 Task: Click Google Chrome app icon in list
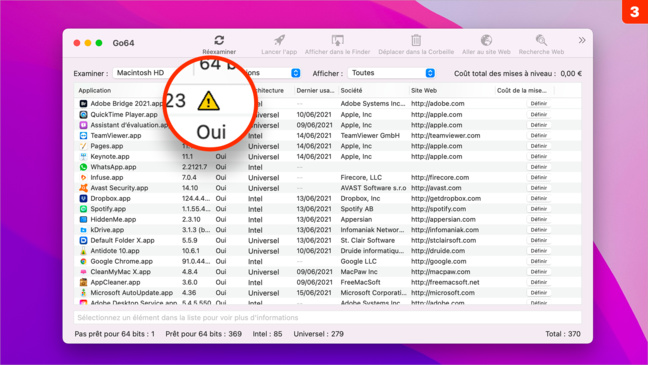click(x=83, y=261)
